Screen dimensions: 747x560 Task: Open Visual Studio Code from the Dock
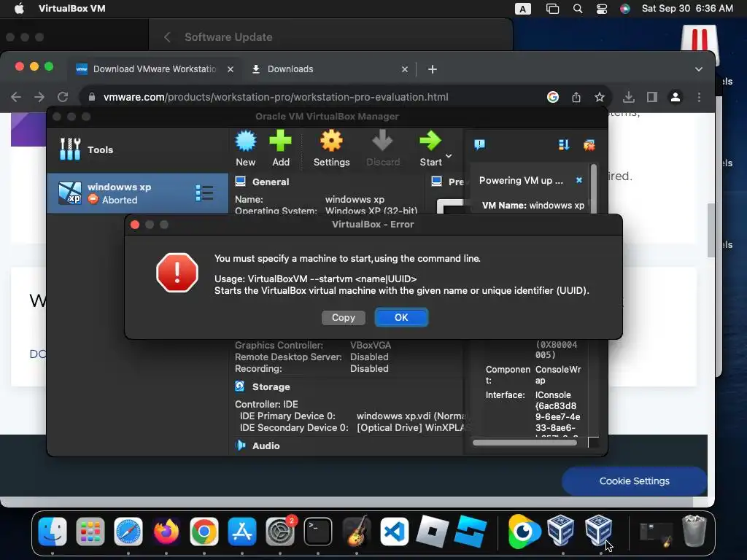tap(395, 532)
